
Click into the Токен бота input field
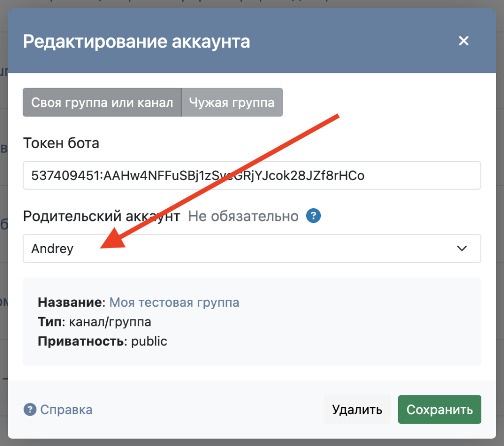pyautogui.click(x=252, y=175)
